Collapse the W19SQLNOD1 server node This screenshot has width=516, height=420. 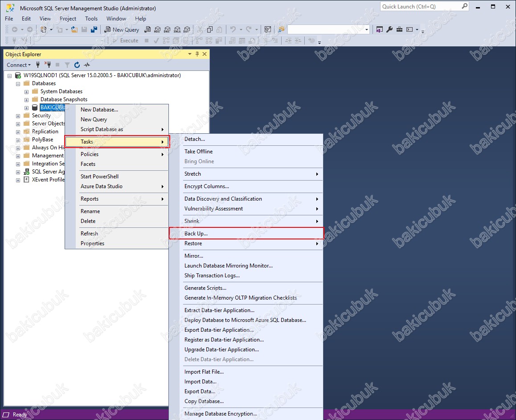[9, 76]
